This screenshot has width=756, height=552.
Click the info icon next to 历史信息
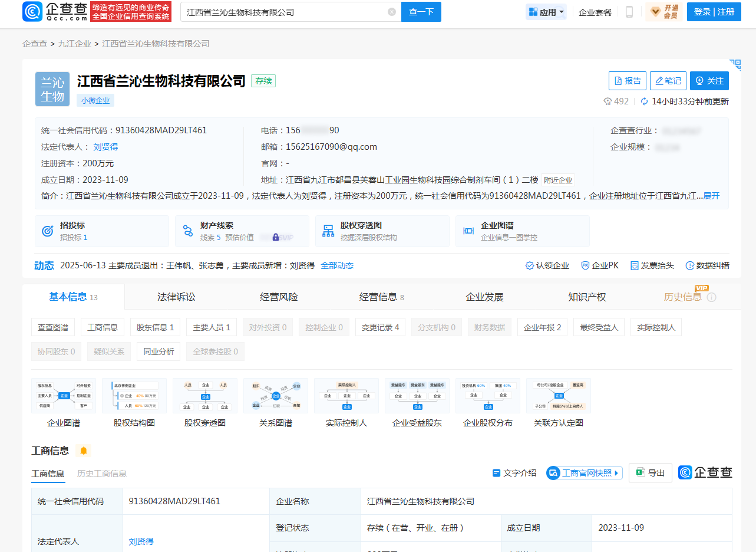(x=711, y=297)
